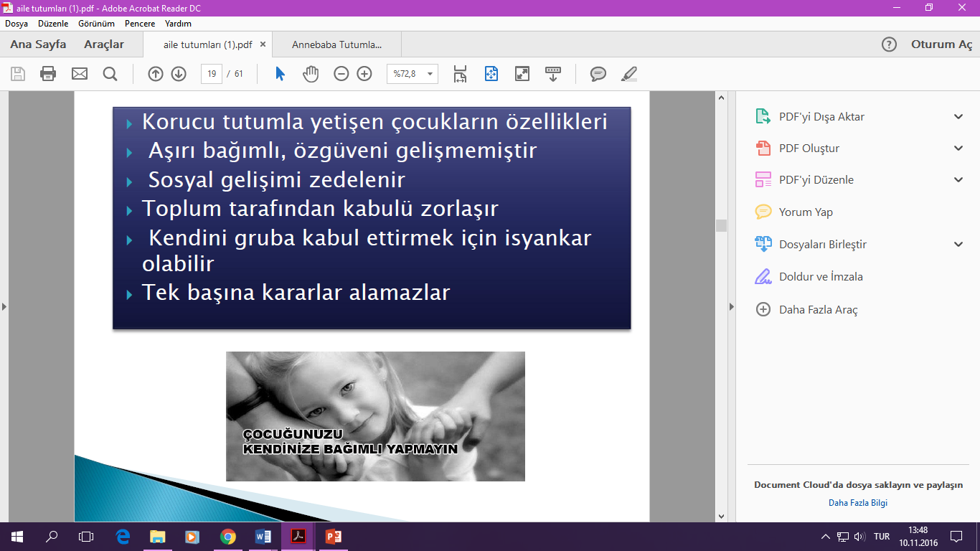Viewport: 980px width, 551px height.
Task: Go to next page arrow
Action: click(179, 73)
